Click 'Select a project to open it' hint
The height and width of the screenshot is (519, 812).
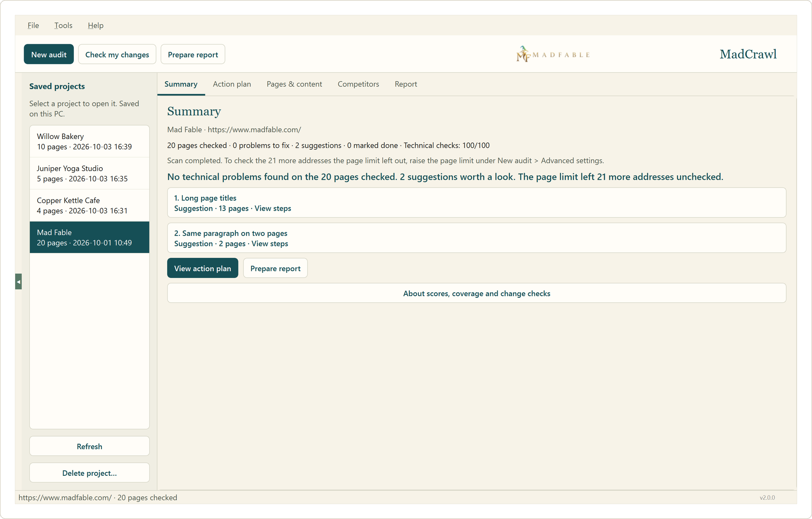click(84, 108)
